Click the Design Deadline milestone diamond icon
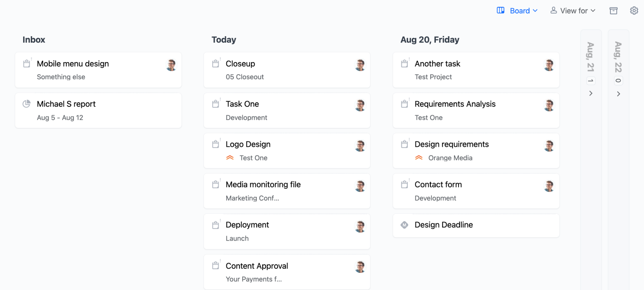The height and width of the screenshot is (290, 644). [x=405, y=225]
